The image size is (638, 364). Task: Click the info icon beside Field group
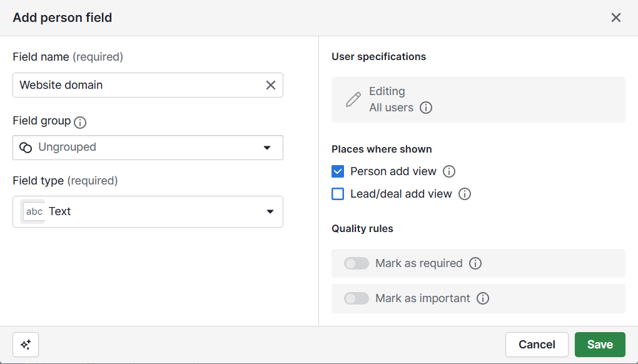click(x=80, y=122)
